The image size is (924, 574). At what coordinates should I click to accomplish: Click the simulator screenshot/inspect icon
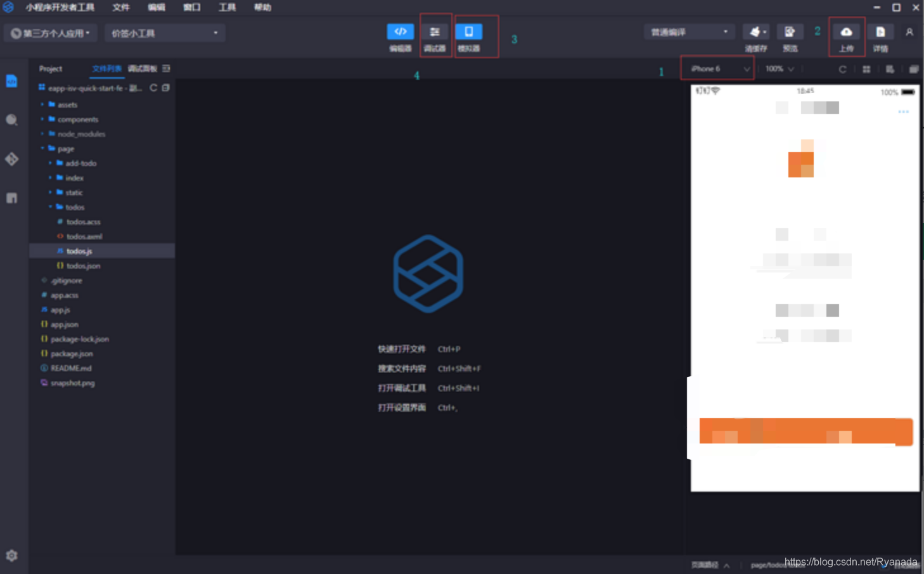pos(890,69)
